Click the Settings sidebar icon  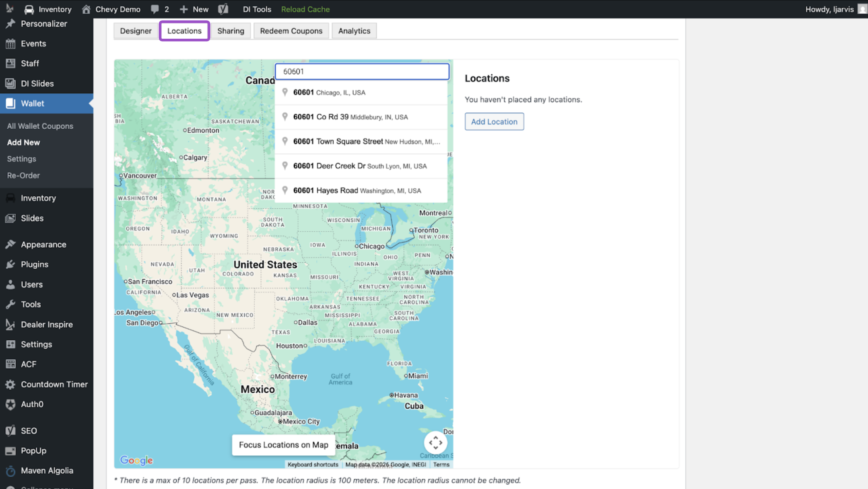coord(11,344)
